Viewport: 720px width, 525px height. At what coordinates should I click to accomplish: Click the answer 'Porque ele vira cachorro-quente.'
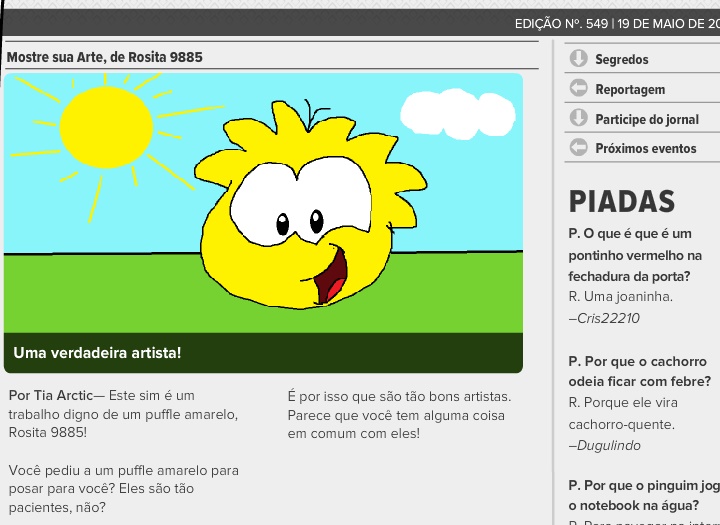[623, 413]
